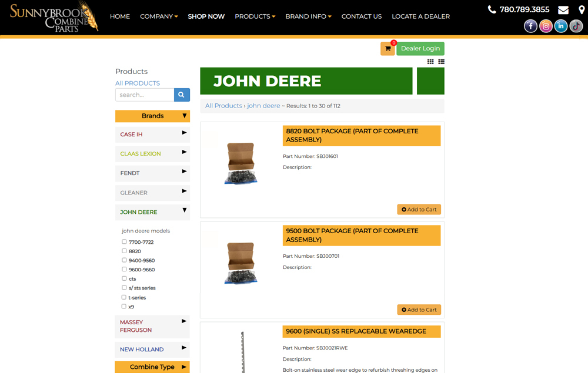The image size is (588, 373).
Task: Open the SHOP NOW page
Action: [206, 16]
